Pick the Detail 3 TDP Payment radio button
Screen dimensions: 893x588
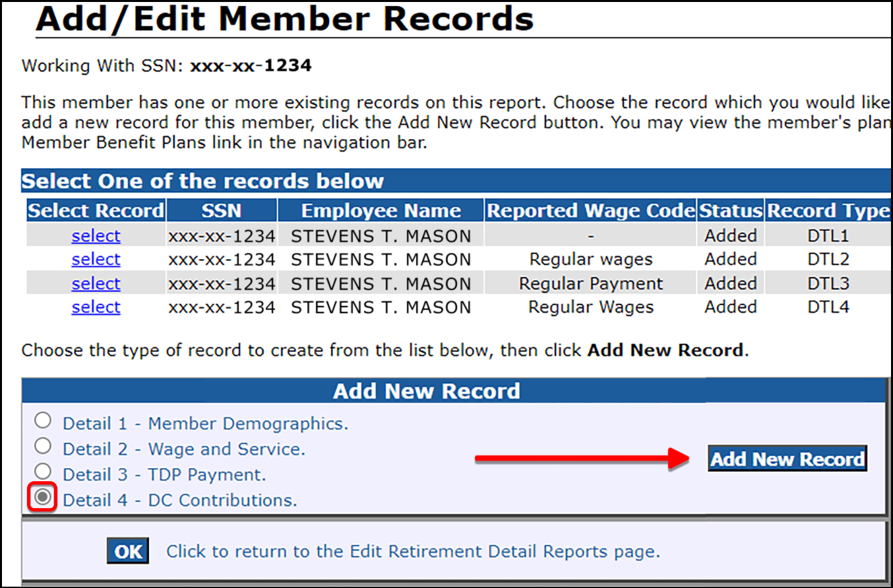42,471
